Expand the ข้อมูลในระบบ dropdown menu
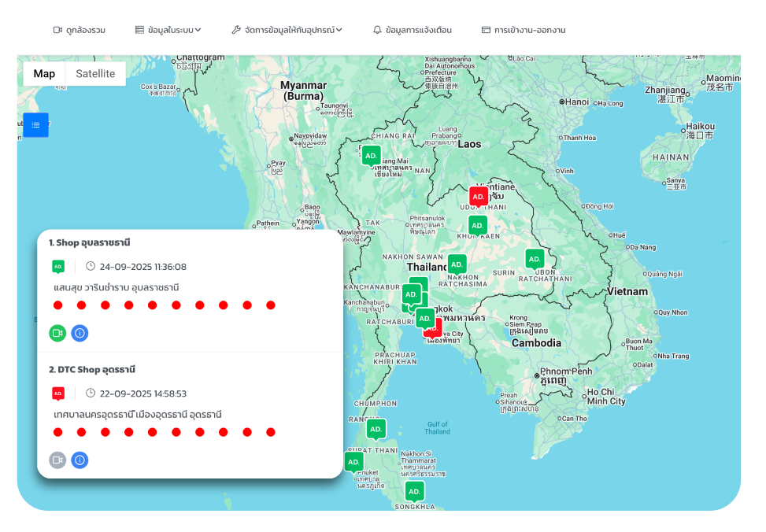Viewport: 766px width, 532px height. (168, 30)
